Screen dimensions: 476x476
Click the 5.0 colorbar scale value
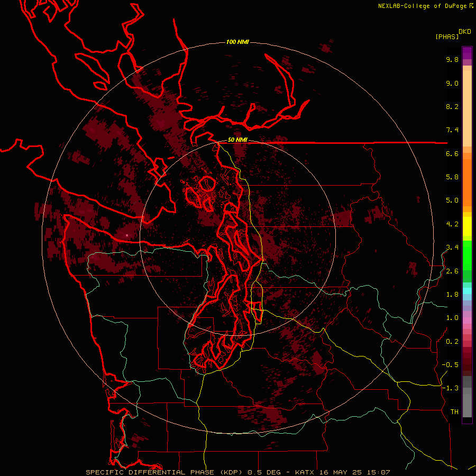pos(452,200)
